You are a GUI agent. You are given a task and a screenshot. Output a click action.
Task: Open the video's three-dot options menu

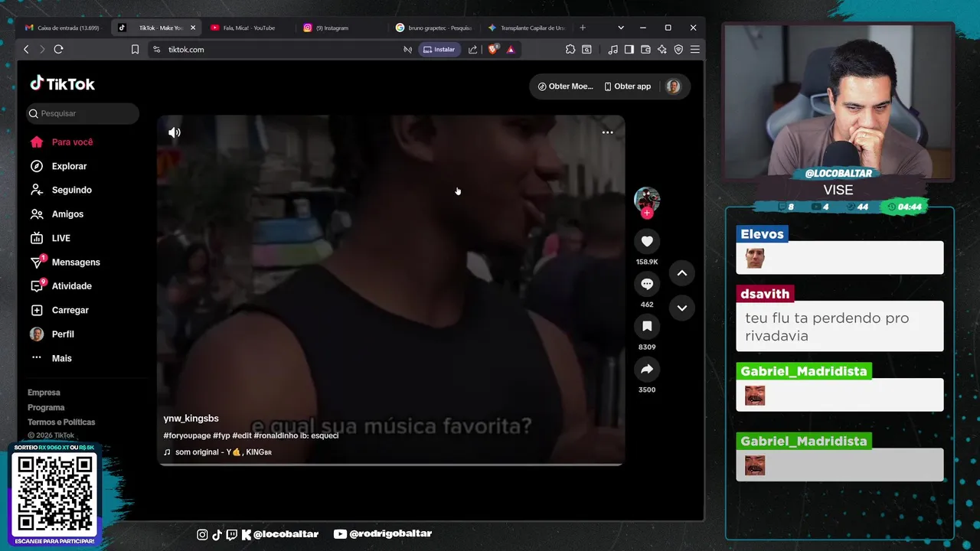[x=607, y=132]
